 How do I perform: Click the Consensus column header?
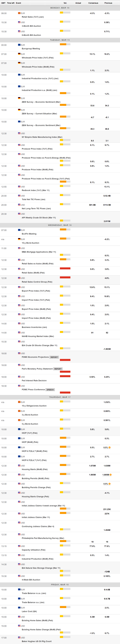[x=93, y=3]
